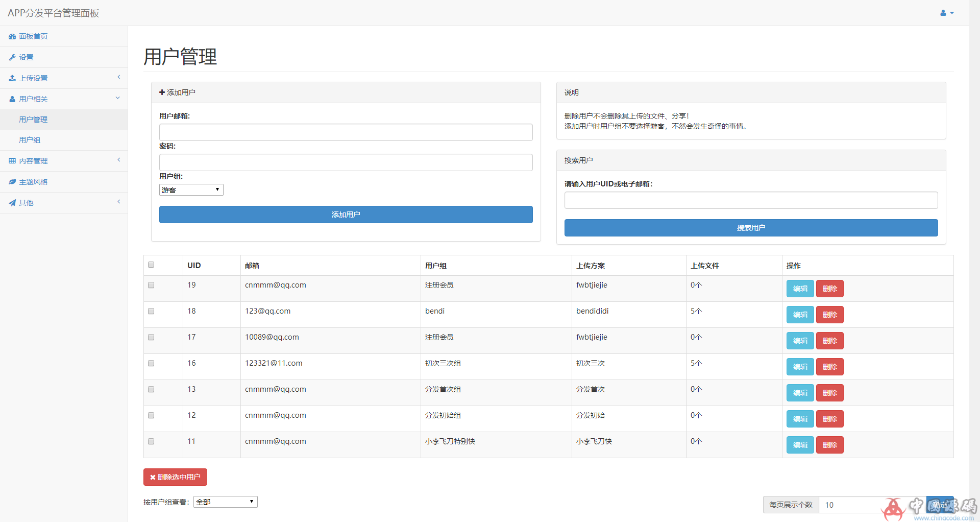Open the 按用户组查看 dropdown showing 全部

pyautogui.click(x=225, y=502)
